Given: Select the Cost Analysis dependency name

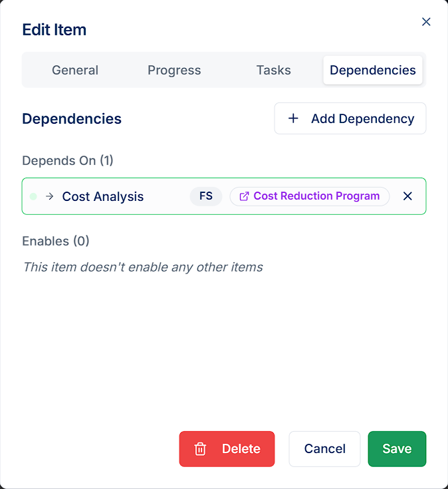Looking at the screenshot, I should click(103, 196).
